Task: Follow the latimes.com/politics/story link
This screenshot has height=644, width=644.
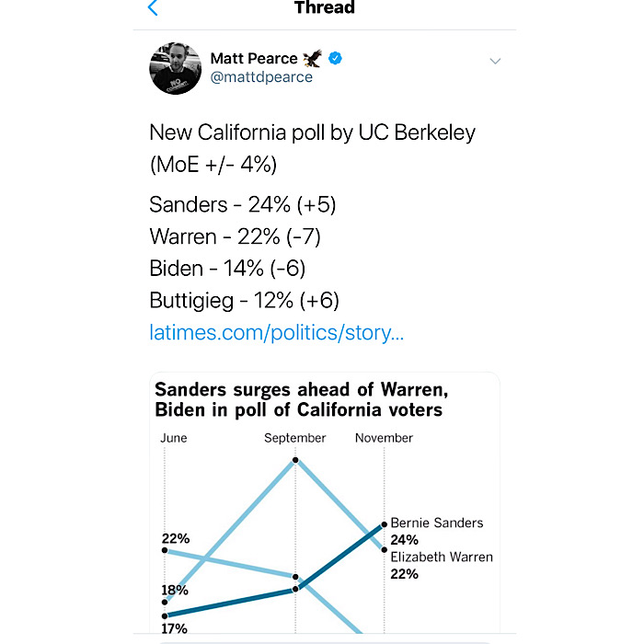Action: coord(276,333)
